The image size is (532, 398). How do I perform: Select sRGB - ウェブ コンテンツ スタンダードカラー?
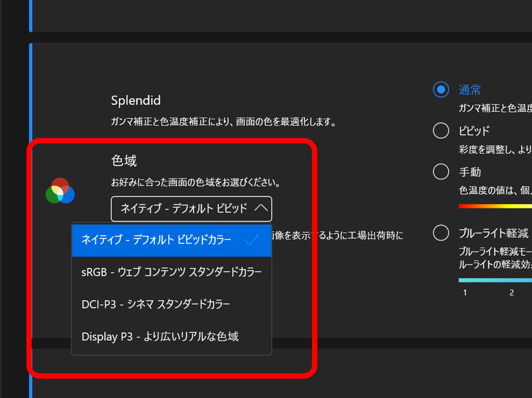172,272
